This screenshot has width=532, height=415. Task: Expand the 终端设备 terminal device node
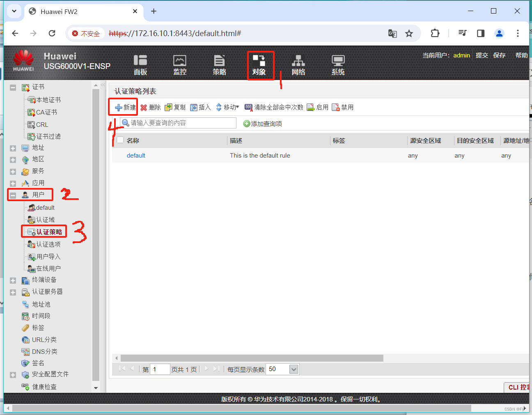[x=13, y=280]
